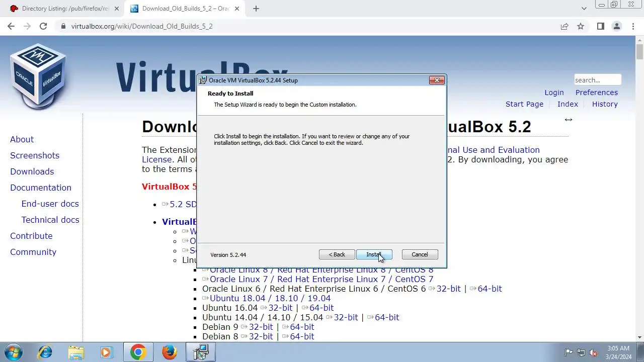
Task: Launch Firefox from taskbar
Action: click(x=170, y=352)
